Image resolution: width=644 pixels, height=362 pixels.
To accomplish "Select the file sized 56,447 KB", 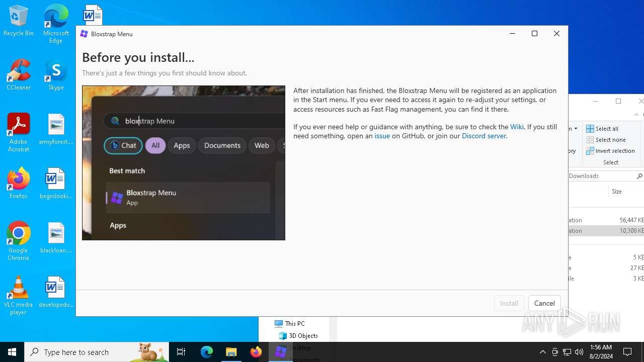I will [606, 220].
